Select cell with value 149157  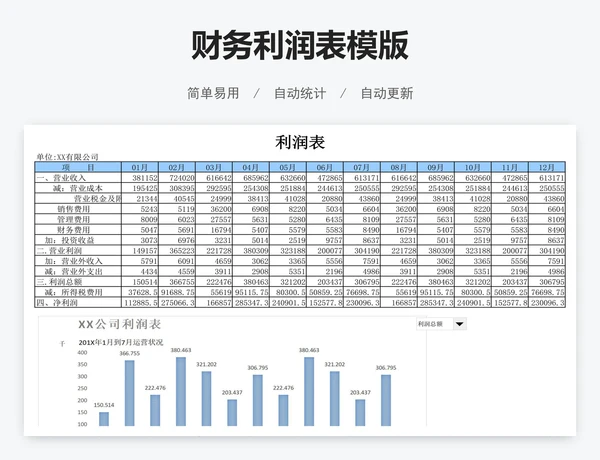140,251
